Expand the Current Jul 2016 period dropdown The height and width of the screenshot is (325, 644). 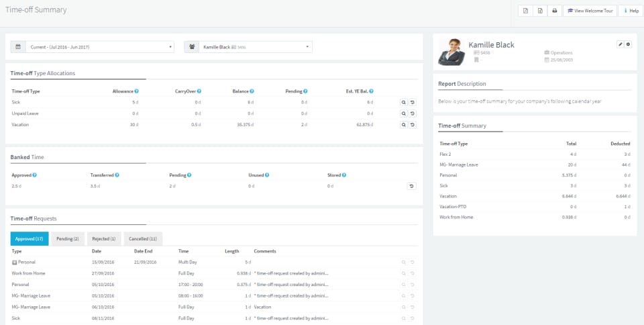point(93,47)
